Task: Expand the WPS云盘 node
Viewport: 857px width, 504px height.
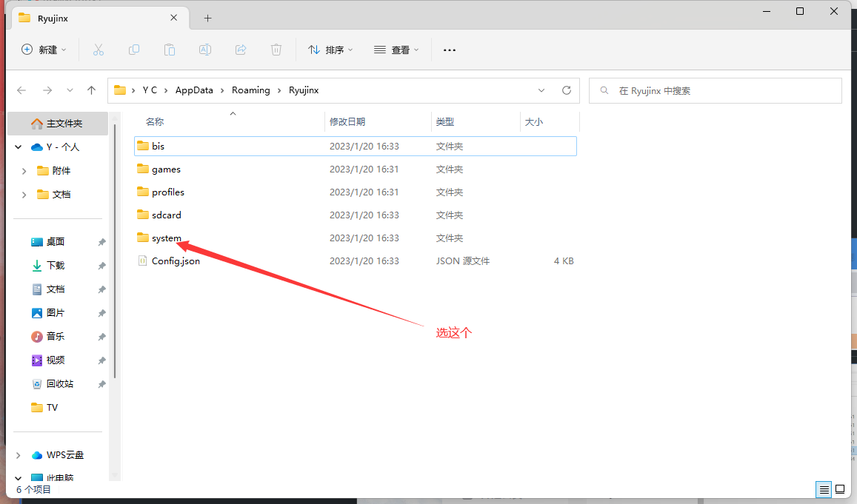Action: coord(18,455)
